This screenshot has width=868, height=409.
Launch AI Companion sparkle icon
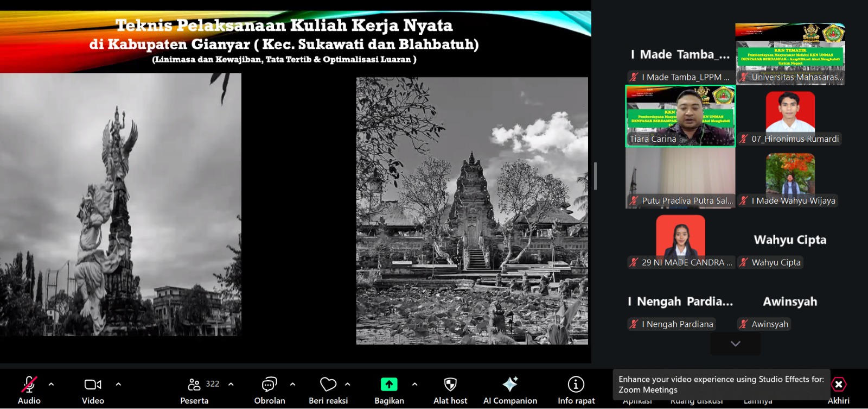[x=509, y=385]
